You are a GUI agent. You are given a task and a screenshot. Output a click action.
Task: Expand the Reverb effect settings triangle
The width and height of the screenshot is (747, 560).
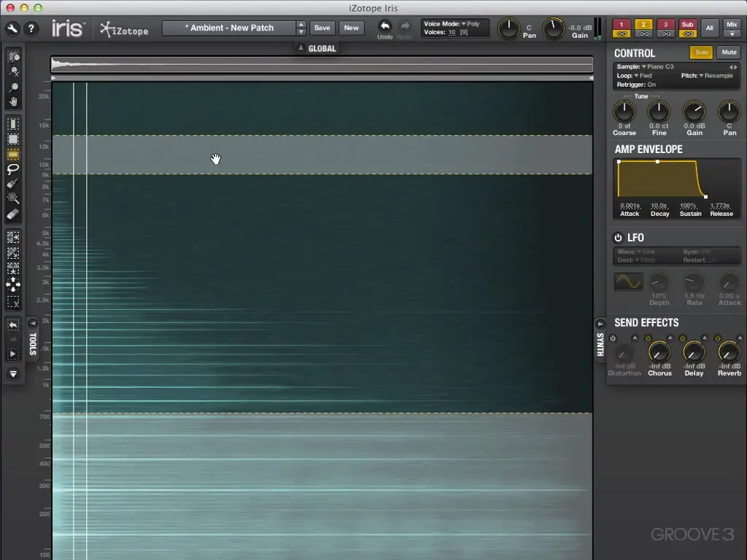[x=740, y=338]
